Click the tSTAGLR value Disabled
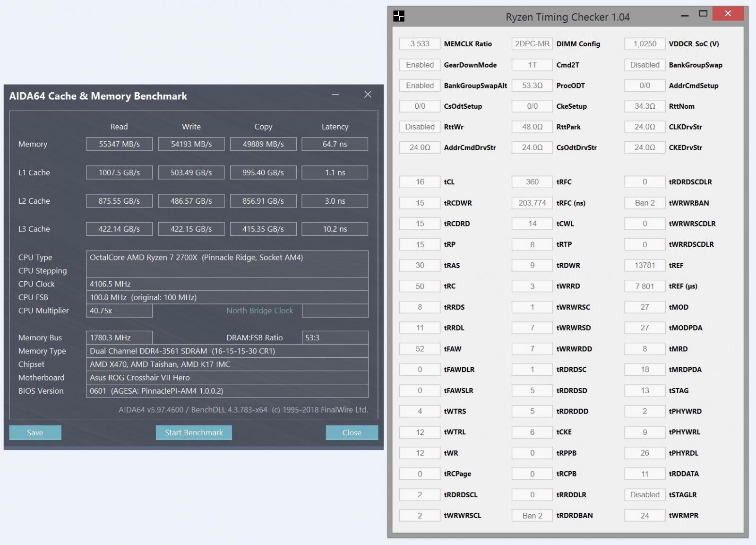 [x=644, y=494]
